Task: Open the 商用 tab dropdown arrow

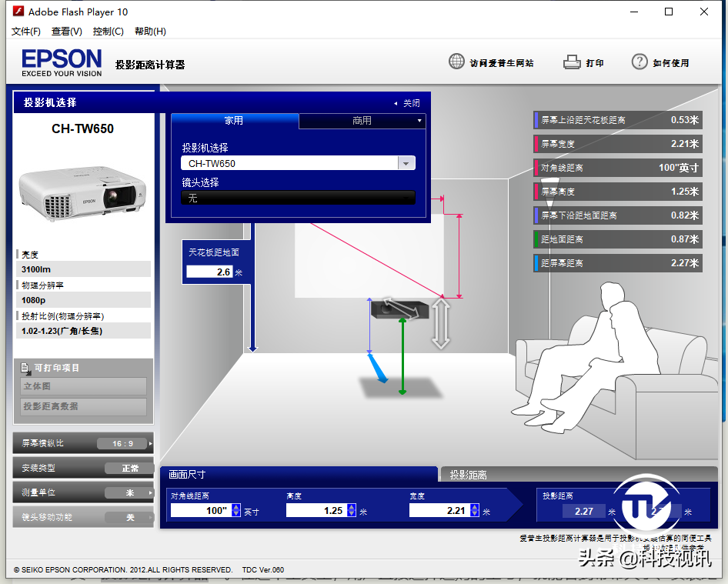Action: click(419, 121)
